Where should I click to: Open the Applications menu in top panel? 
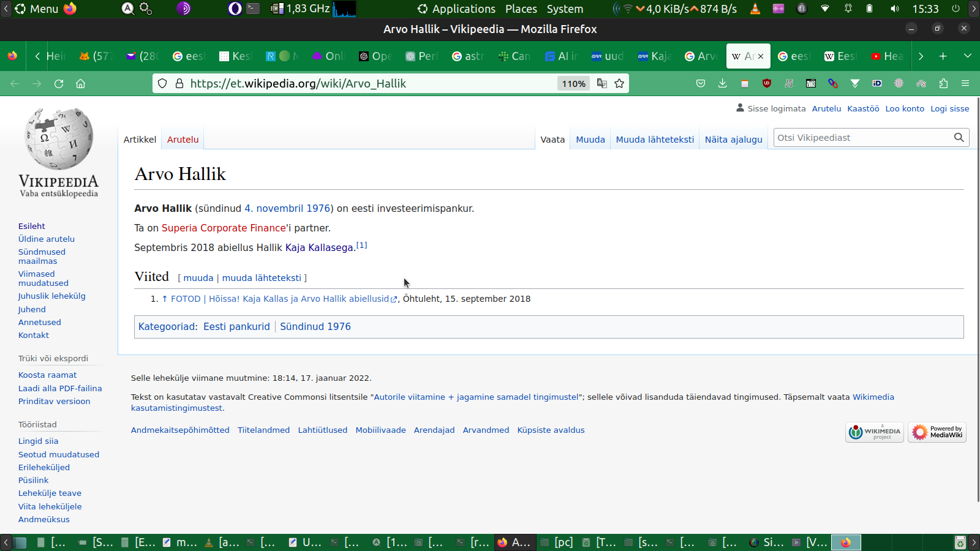pyautogui.click(x=456, y=9)
